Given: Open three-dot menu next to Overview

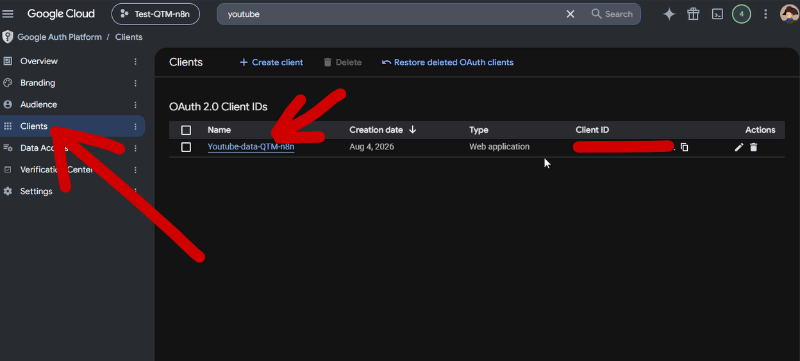Looking at the screenshot, I should tap(135, 61).
